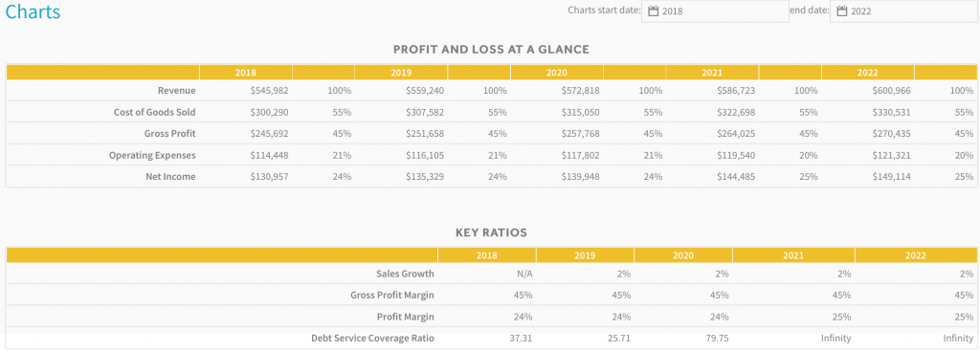Select the 2020 column header in Profit and Loss

point(557,73)
